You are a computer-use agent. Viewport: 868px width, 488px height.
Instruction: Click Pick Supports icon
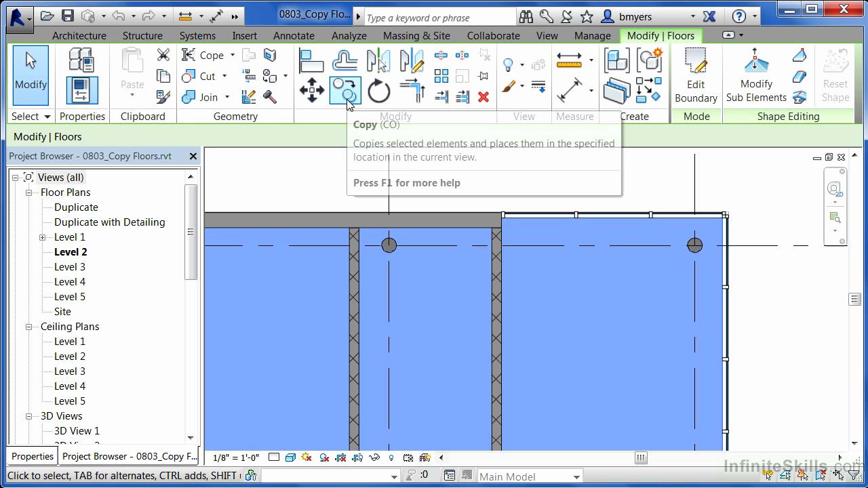click(800, 97)
